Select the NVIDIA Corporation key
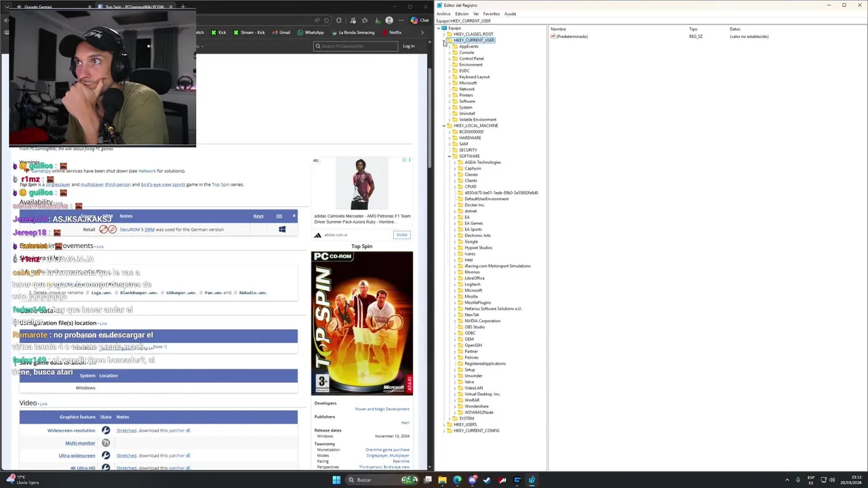The width and height of the screenshot is (868, 488). [482, 321]
